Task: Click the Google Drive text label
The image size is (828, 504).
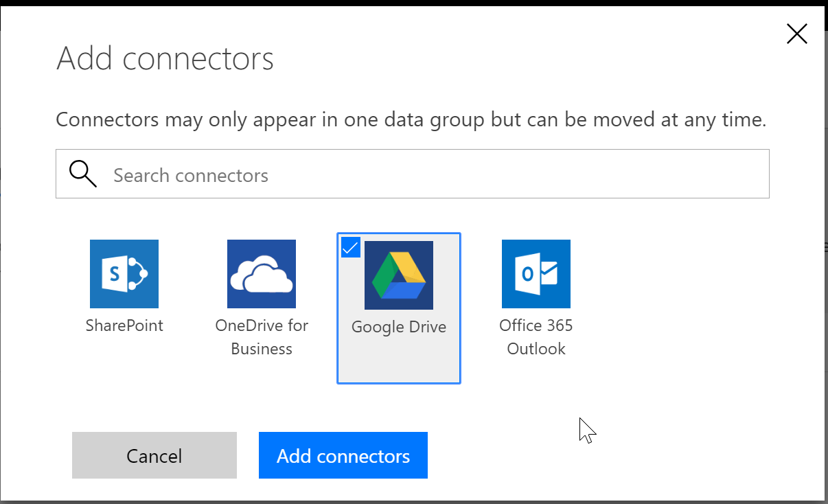Action: (399, 327)
